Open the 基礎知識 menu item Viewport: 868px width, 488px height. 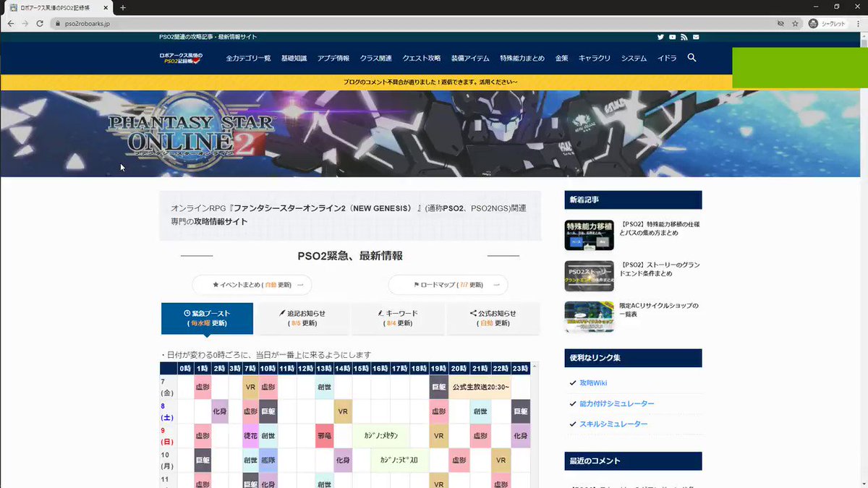click(x=294, y=58)
